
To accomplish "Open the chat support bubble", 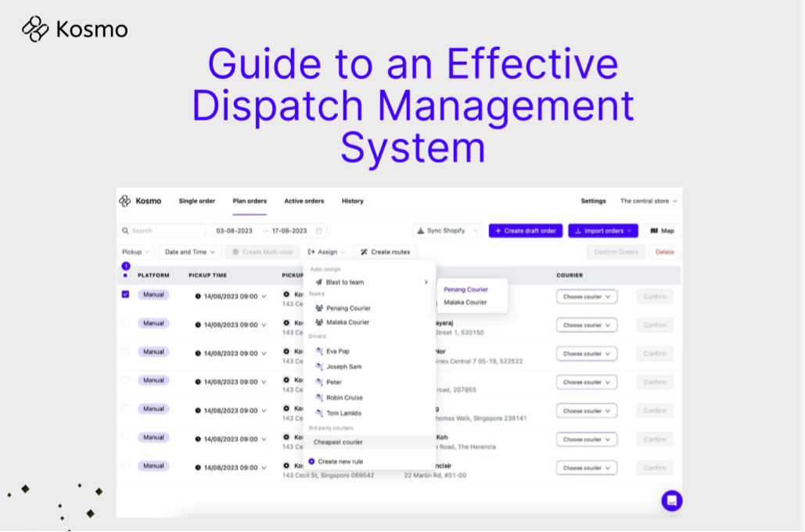I will (x=670, y=501).
